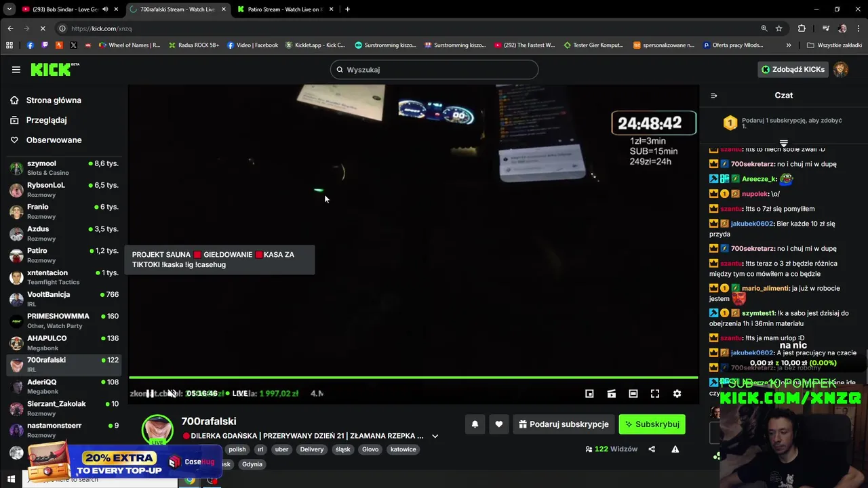Open Patiro channel in sidebar
This screenshot has width=868, height=488.
coord(64,256)
